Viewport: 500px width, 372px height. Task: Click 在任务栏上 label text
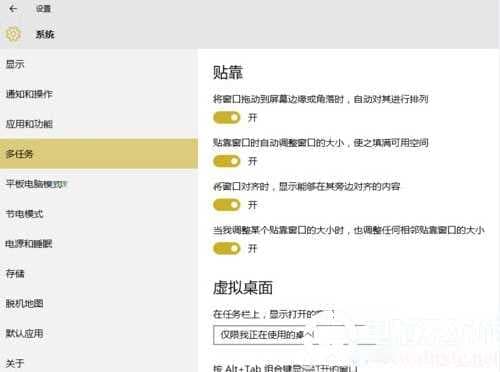coord(273,314)
